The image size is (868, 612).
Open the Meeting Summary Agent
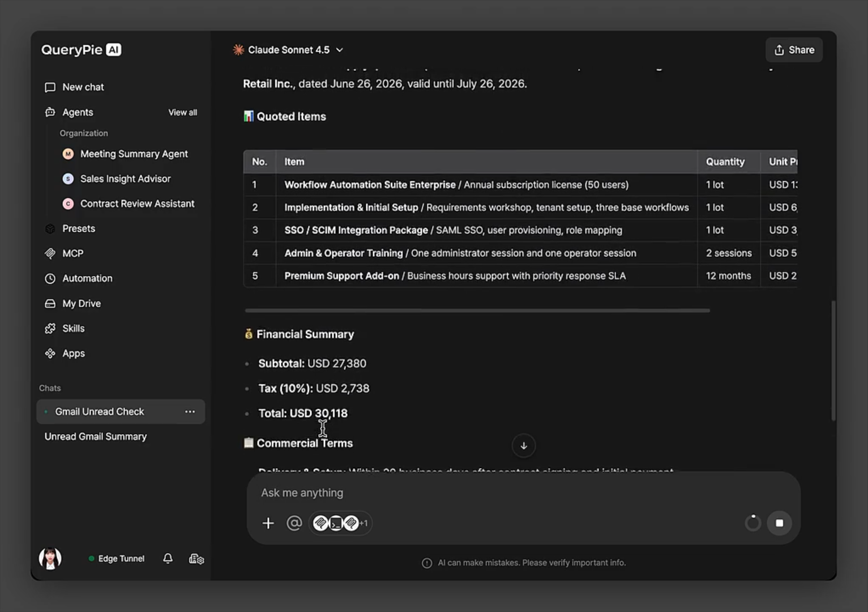pos(125,154)
